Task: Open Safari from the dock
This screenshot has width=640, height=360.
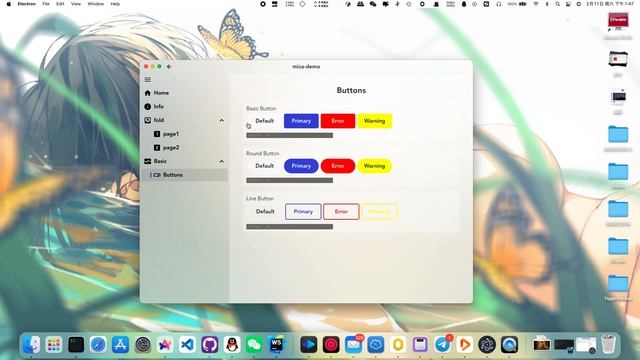Action: [98, 345]
